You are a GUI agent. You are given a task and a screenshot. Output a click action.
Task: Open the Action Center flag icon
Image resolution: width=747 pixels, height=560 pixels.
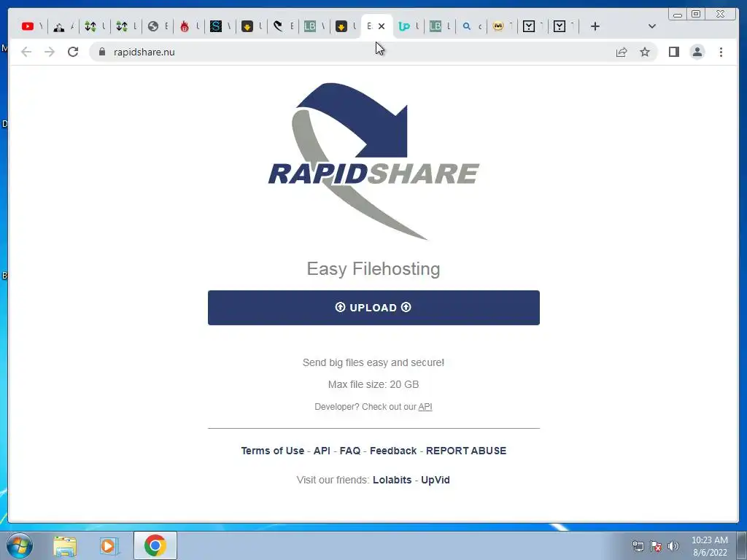coord(656,546)
